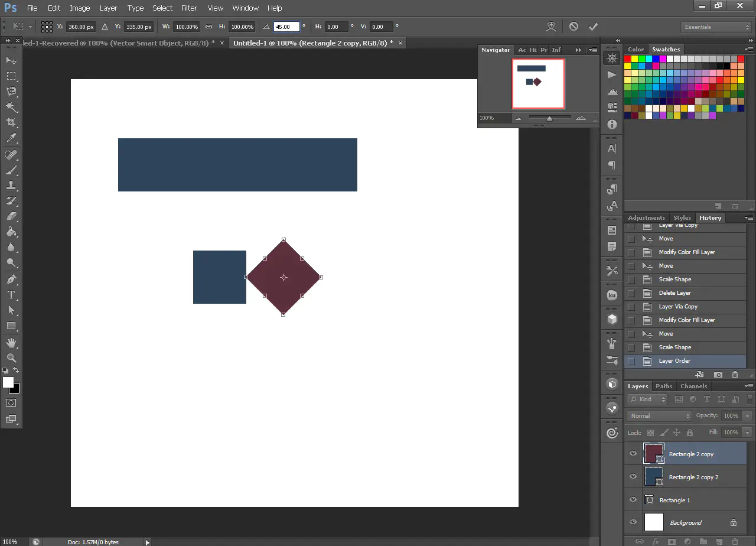Screen dimensions: 756x546
Task: Hide the Rectangle 1 layer
Action: 633,500
